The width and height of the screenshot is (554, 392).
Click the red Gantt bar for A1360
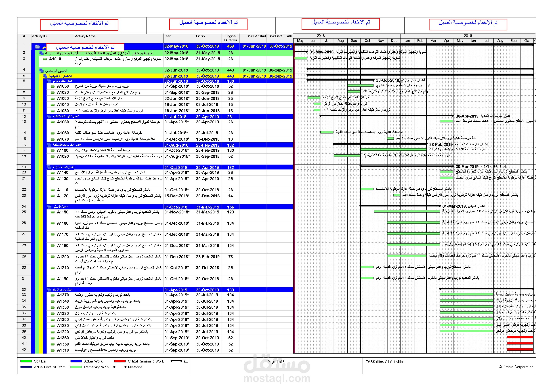point(520,337)
